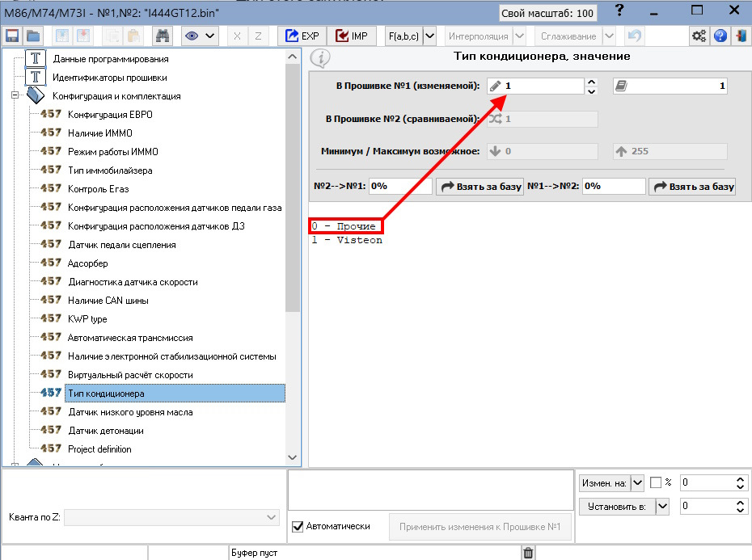The width and height of the screenshot is (752, 560).
Task: Select Наличие ИММО parameter
Action: point(99,133)
